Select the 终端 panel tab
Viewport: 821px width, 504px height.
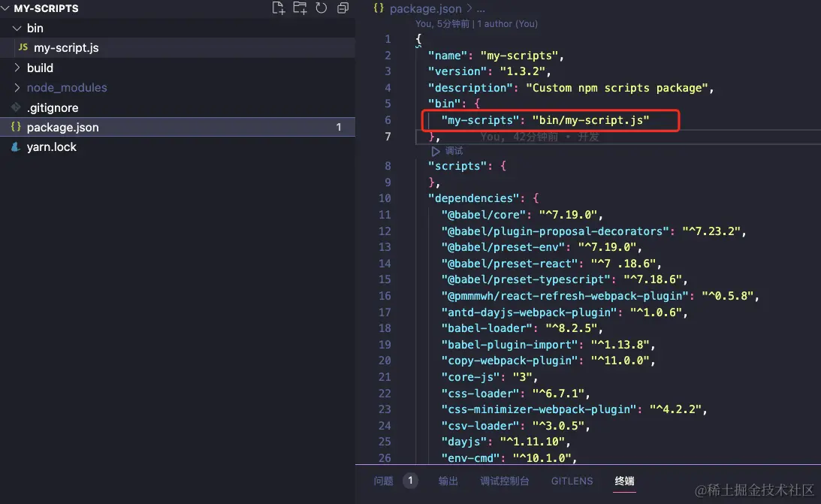coord(625,481)
